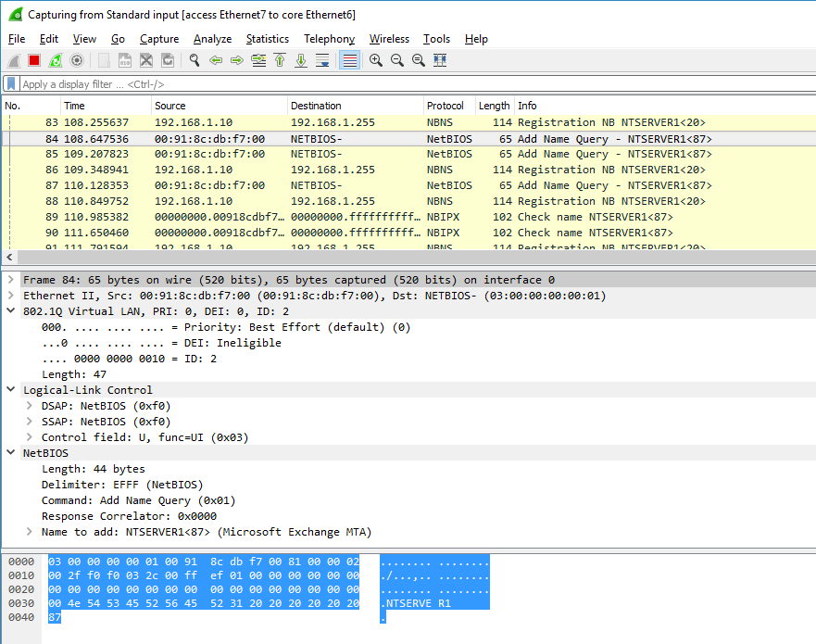Toggle packet list colorization icon
Image resolution: width=816 pixels, height=644 pixels.
click(x=350, y=60)
